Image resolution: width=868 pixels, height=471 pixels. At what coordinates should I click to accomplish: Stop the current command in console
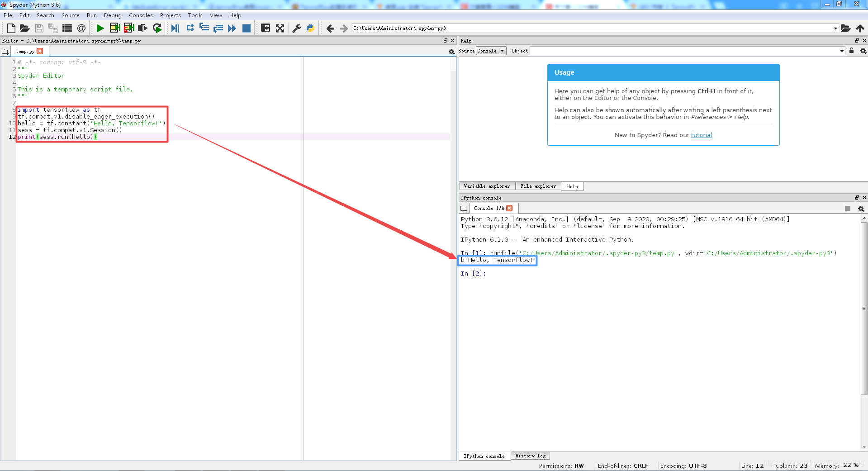coord(848,209)
